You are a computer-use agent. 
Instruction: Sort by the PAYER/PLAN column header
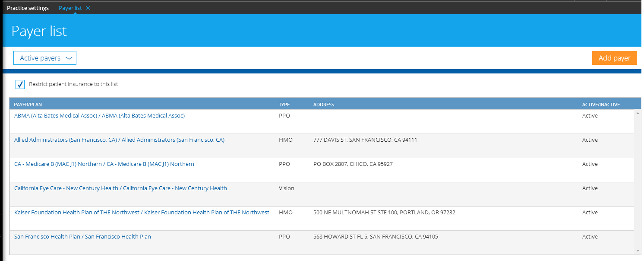tap(28, 105)
